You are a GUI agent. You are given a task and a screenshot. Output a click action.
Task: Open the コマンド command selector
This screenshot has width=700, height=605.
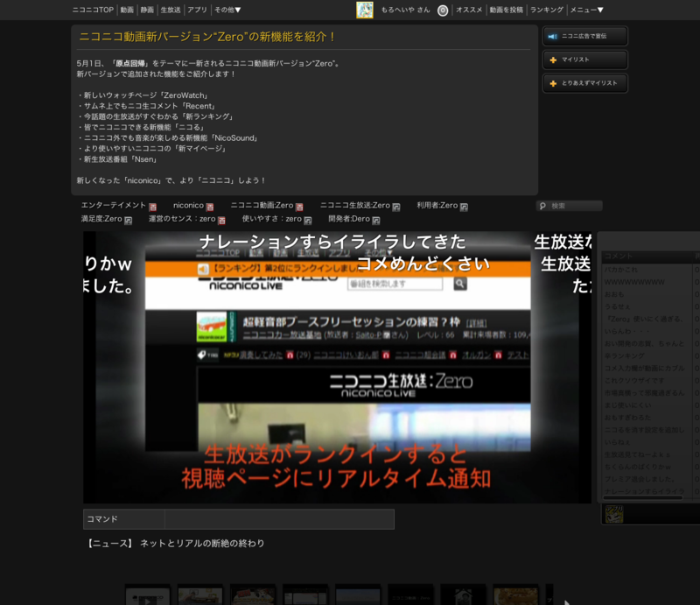pyautogui.click(x=122, y=518)
